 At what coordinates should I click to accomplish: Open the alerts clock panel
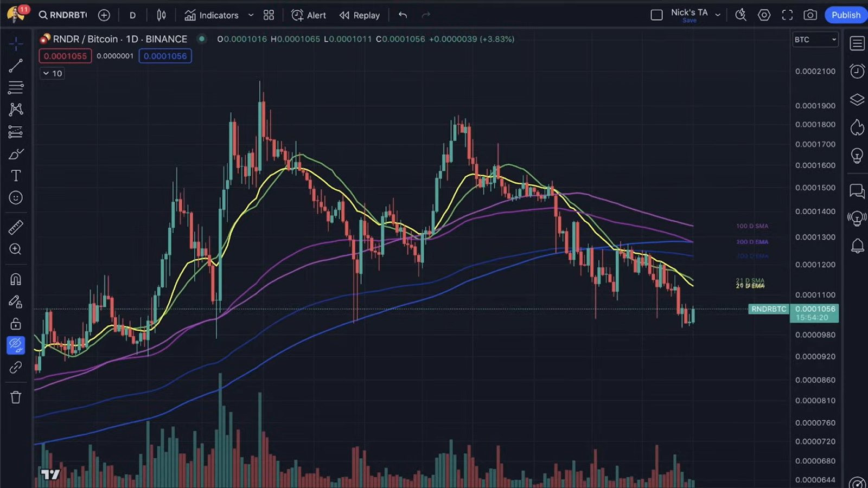point(857,71)
